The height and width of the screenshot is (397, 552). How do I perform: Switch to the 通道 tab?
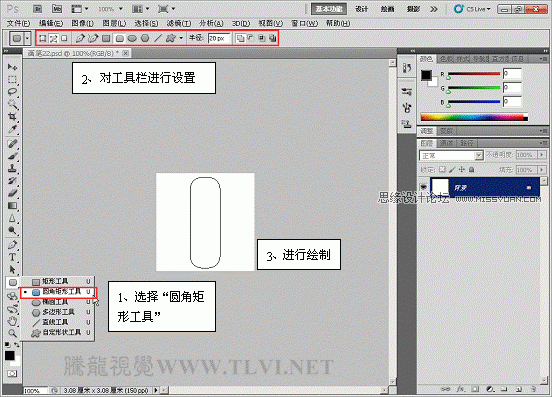(446, 143)
